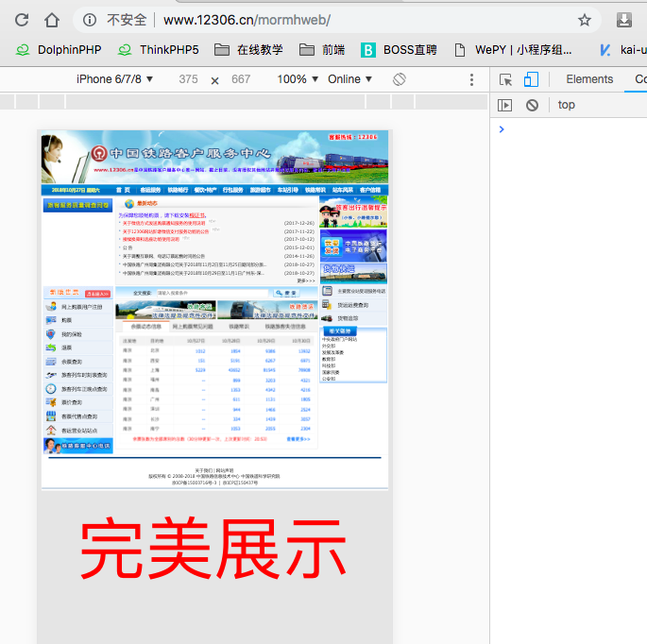Rotate the device viewport orientation
The image size is (647, 644).
click(399, 78)
